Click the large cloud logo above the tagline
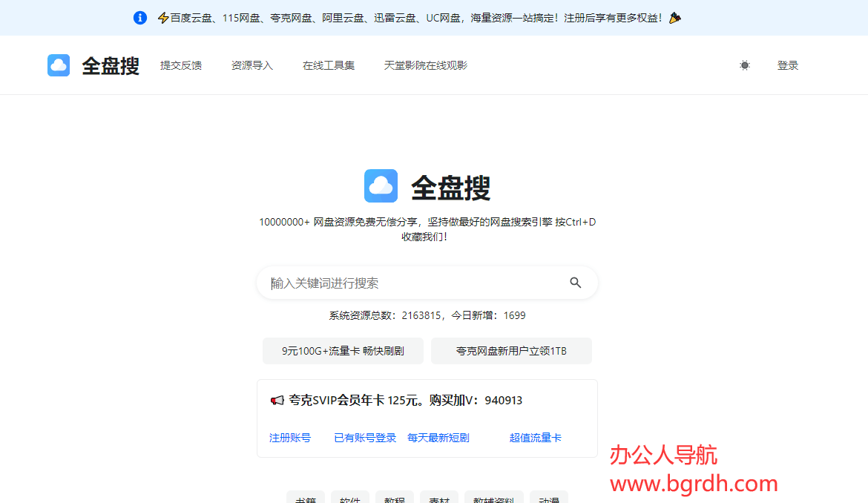Screen dimensions: 868x503 click(381, 186)
